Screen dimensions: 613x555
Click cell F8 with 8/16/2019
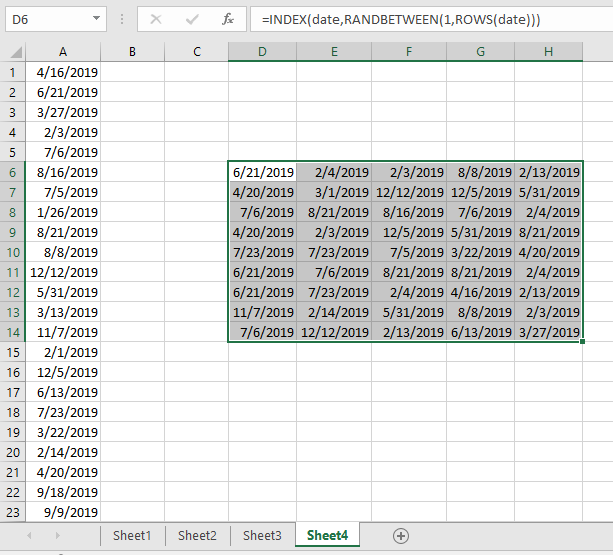(409, 212)
